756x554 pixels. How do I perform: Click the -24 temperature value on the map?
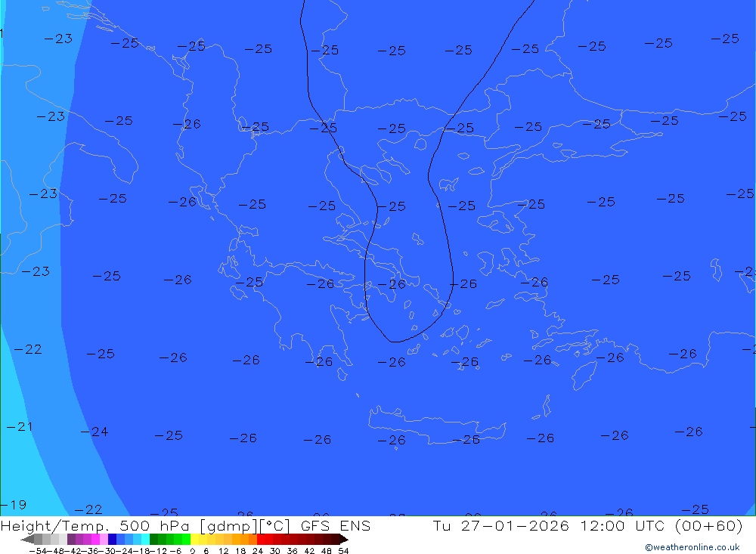(x=94, y=432)
